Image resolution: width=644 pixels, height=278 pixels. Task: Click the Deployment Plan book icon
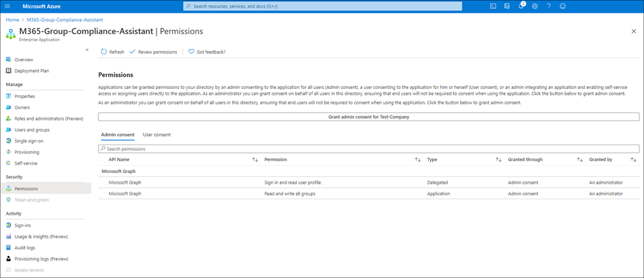pos(8,71)
